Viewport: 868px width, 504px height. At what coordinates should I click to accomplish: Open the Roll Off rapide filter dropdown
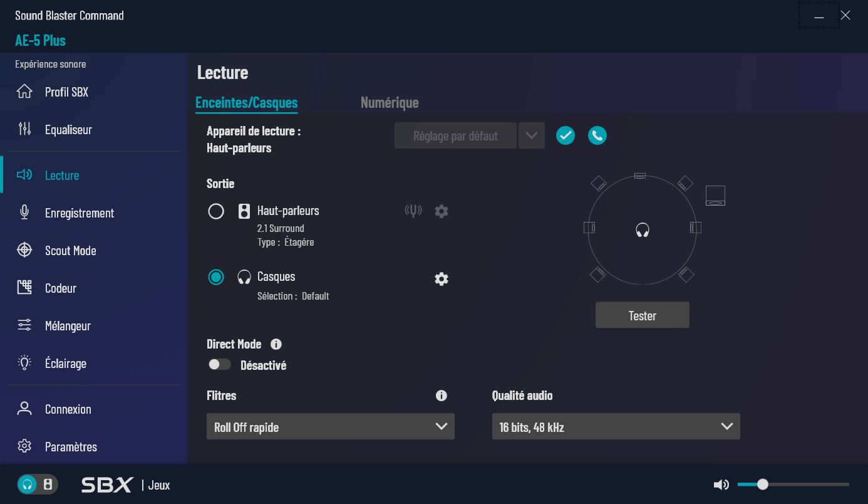point(331,426)
